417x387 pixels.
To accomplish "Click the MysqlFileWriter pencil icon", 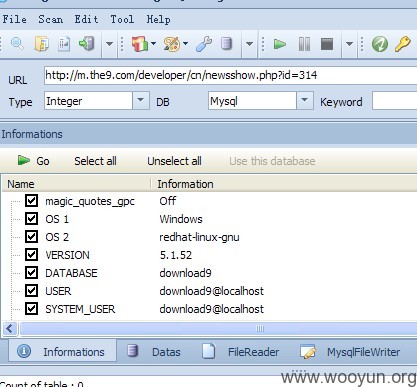I will tap(308, 352).
